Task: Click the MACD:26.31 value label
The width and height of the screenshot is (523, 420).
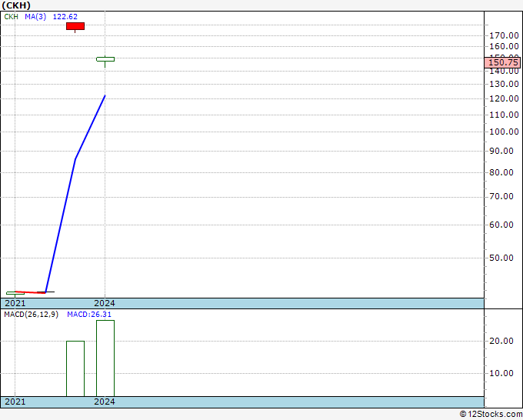Action: pyautogui.click(x=89, y=315)
